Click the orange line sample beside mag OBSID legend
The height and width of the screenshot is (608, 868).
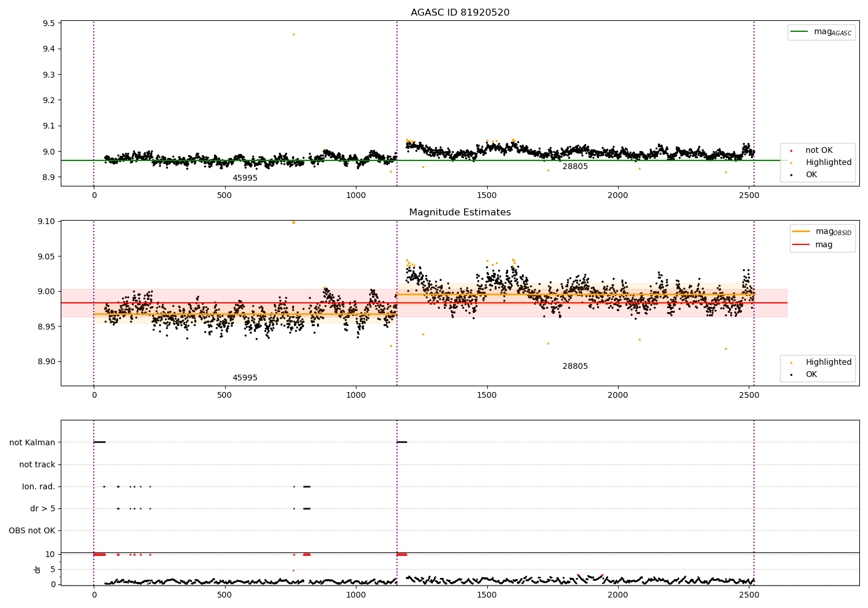[x=801, y=232]
